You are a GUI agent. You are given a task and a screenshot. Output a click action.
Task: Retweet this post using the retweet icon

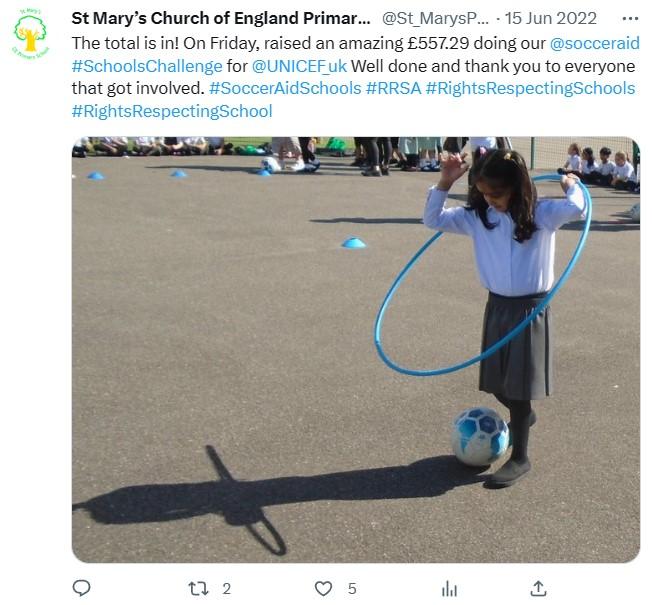tap(197, 588)
